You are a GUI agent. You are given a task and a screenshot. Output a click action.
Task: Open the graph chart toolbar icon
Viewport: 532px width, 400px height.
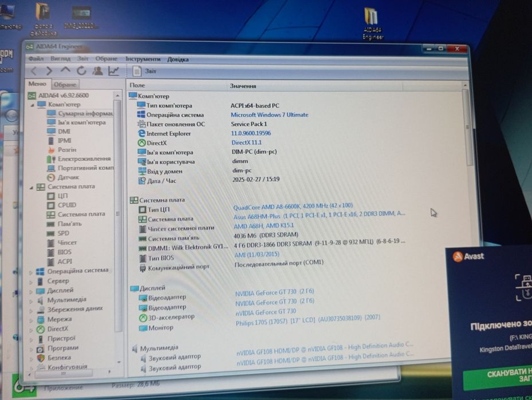(113, 70)
